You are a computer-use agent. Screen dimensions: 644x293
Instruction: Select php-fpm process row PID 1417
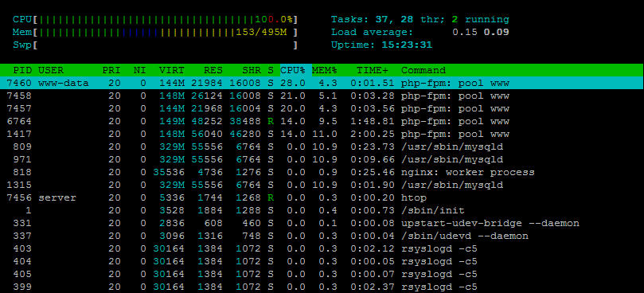point(322,134)
